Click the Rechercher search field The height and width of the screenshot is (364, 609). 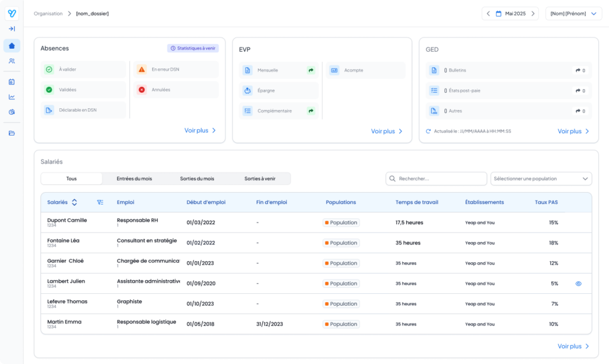[437, 178]
